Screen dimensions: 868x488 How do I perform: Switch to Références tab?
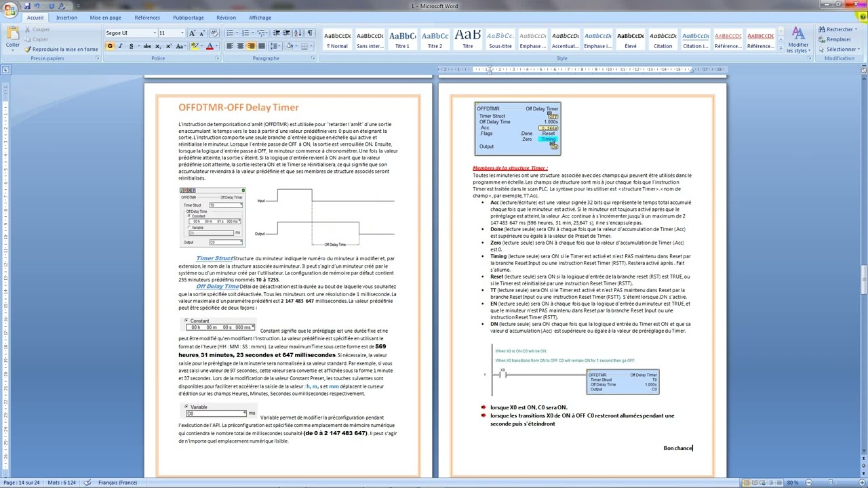(x=147, y=18)
